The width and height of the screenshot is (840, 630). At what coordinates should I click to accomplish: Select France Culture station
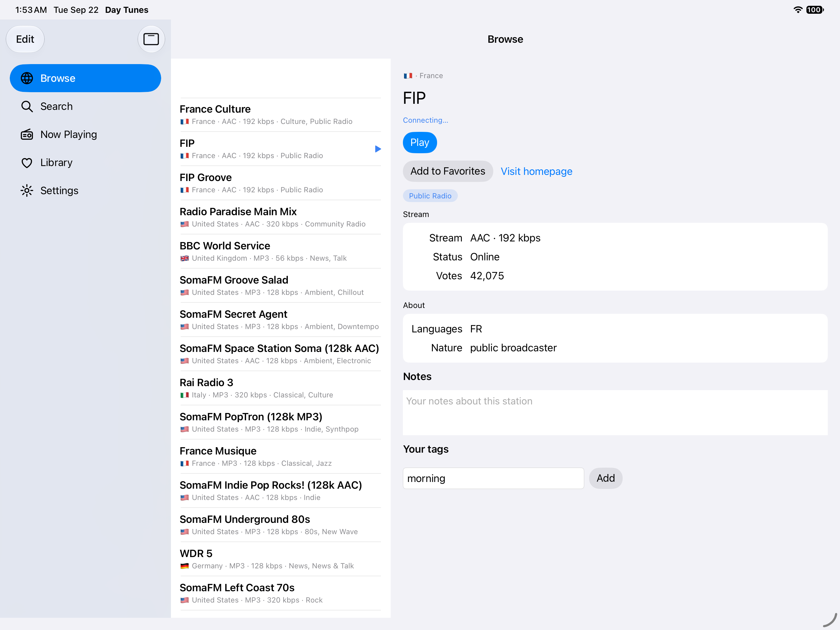coord(280,115)
